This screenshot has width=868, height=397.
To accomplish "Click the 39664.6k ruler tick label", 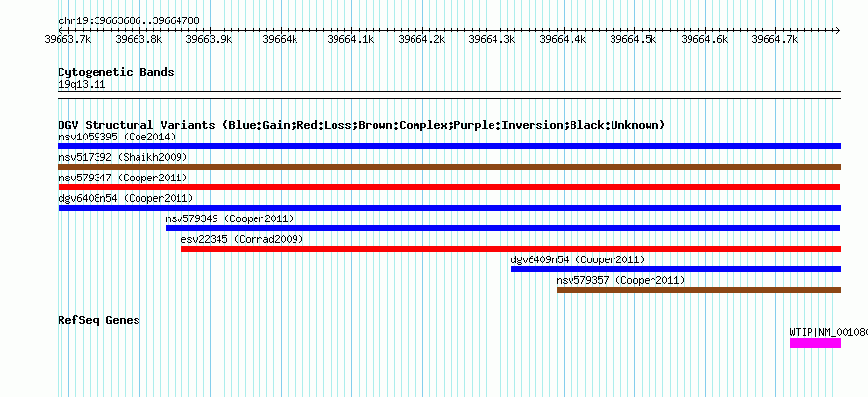I will (704, 39).
